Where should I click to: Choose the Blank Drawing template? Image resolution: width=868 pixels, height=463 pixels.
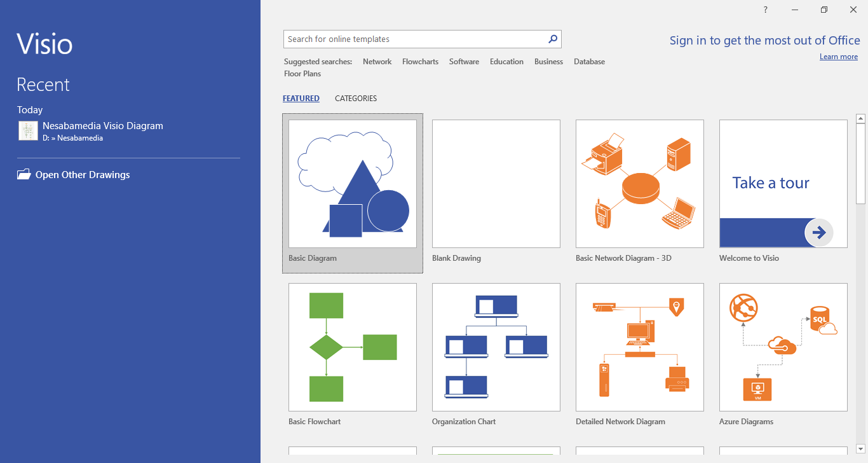point(496,184)
